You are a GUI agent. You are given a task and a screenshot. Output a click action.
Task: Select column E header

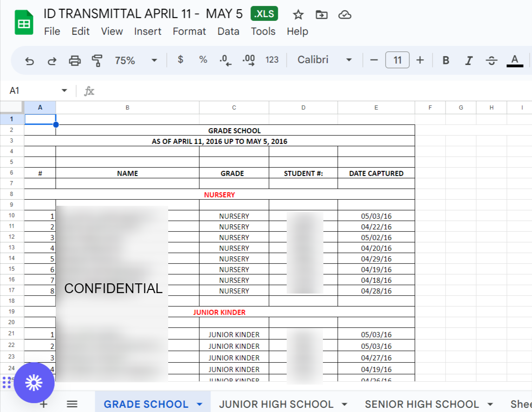coord(376,107)
